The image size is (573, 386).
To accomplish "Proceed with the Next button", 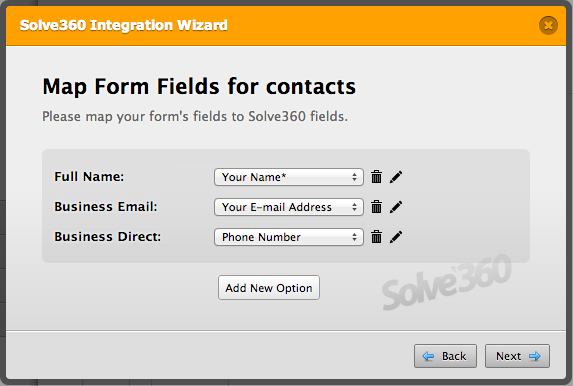I will 517,356.
